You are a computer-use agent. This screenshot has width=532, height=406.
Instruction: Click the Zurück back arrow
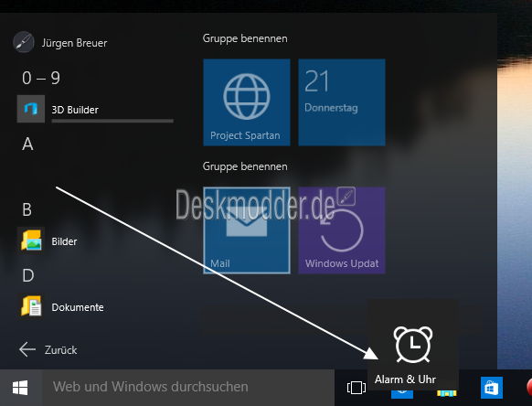pos(27,349)
